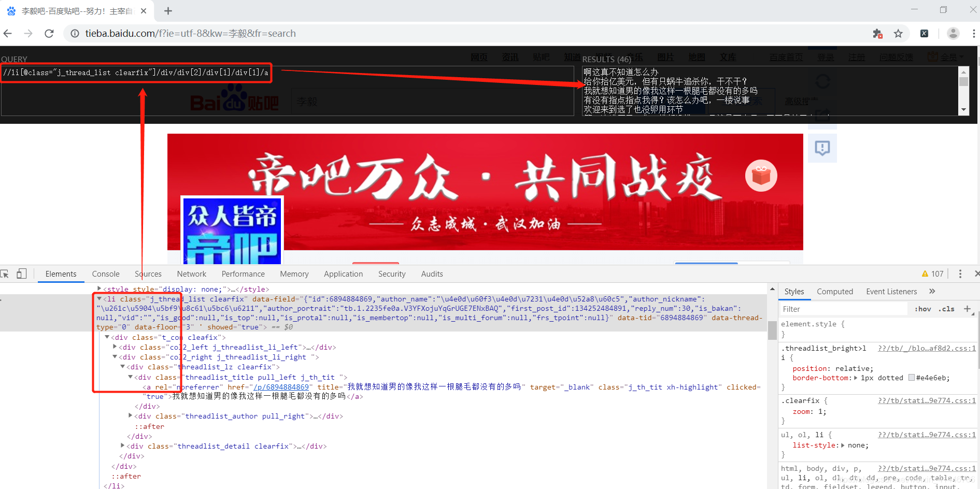The width and height of the screenshot is (980, 489).
Task: Click the ::after pseudo-element after threadlist_author
Action: [x=149, y=426]
